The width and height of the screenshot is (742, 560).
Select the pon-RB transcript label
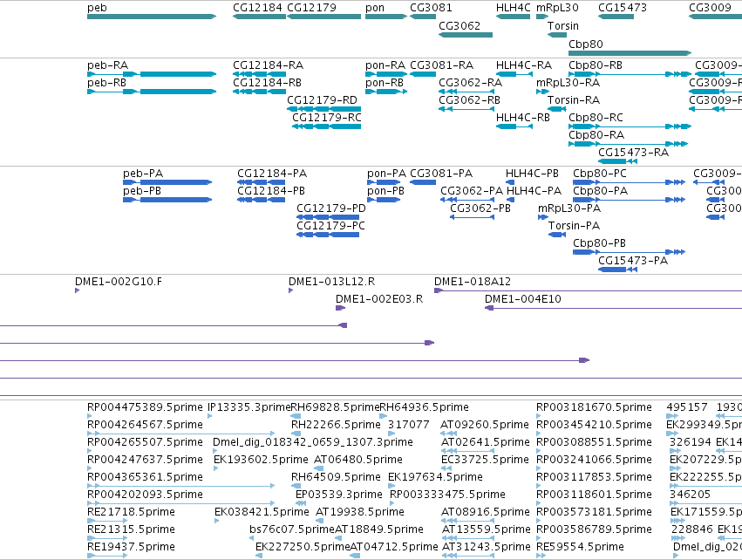(385, 83)
